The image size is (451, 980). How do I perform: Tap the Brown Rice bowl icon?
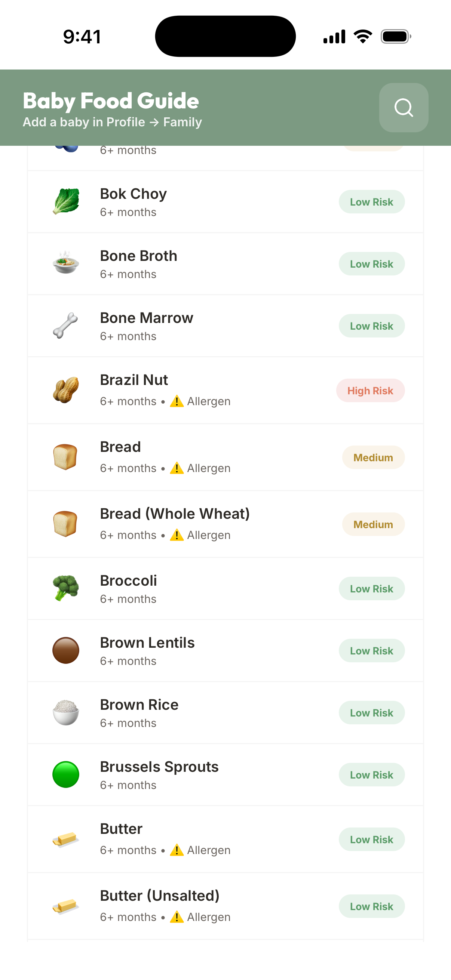pos(66,712)
